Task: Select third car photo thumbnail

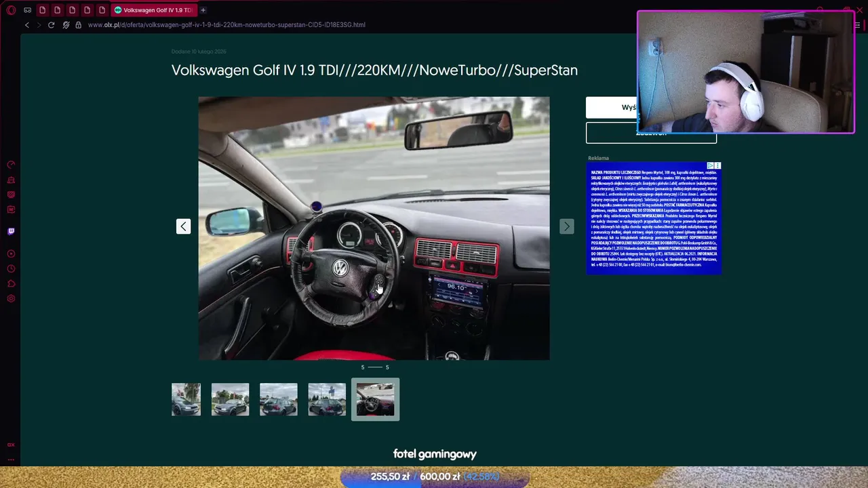Action: [278, 399]
